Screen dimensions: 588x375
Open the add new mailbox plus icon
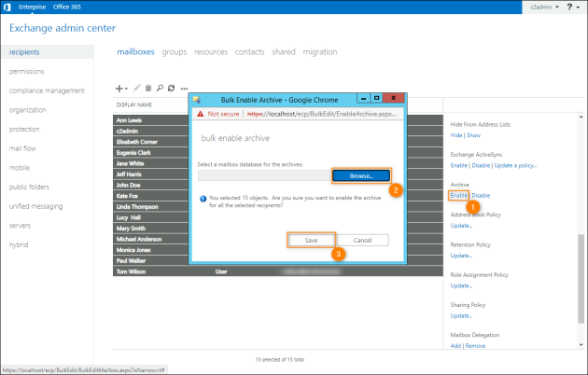pos(119,89)
